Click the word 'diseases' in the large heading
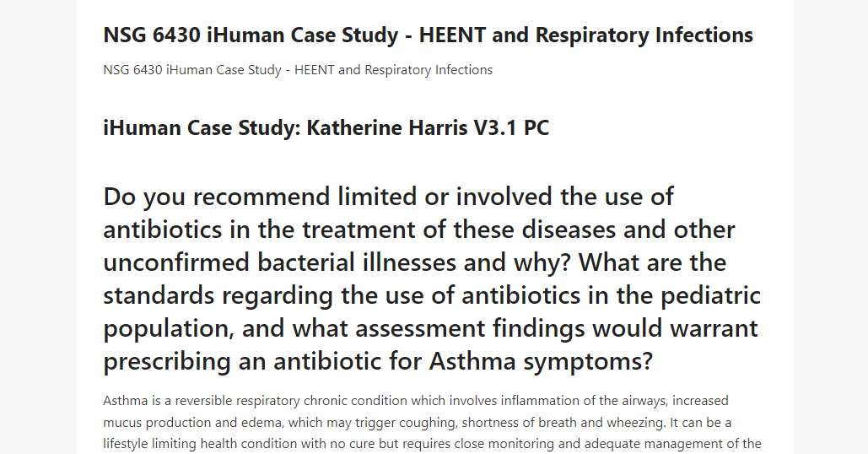The width and height of the screenshot is (868, 454). click(x=569, y=230)
